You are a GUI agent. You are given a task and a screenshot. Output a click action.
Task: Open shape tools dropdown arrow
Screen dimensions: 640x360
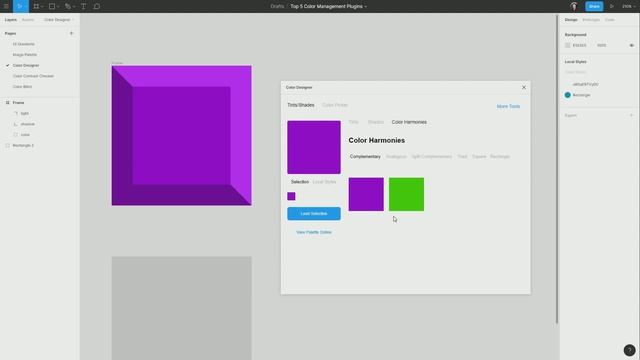point(58,7)
